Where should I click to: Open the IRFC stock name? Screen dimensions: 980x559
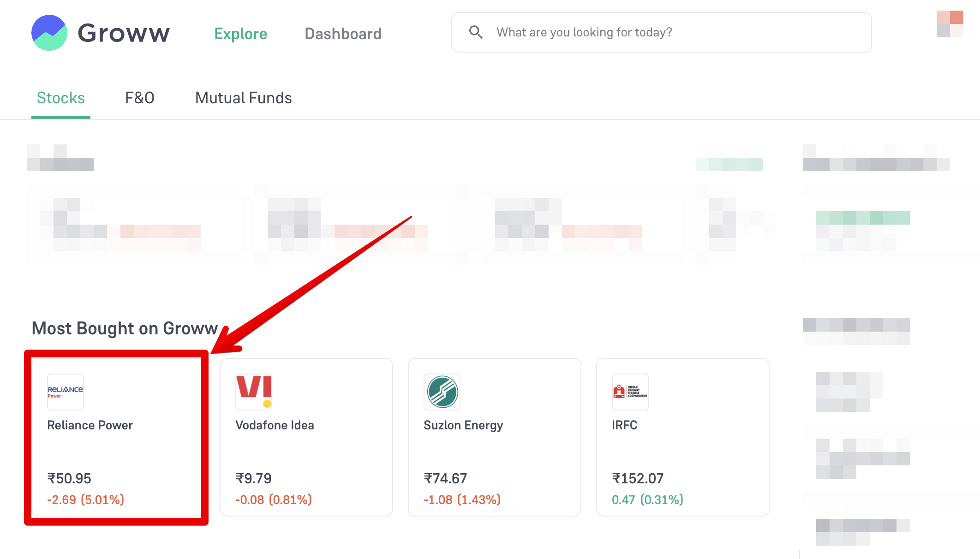point(625,425)
